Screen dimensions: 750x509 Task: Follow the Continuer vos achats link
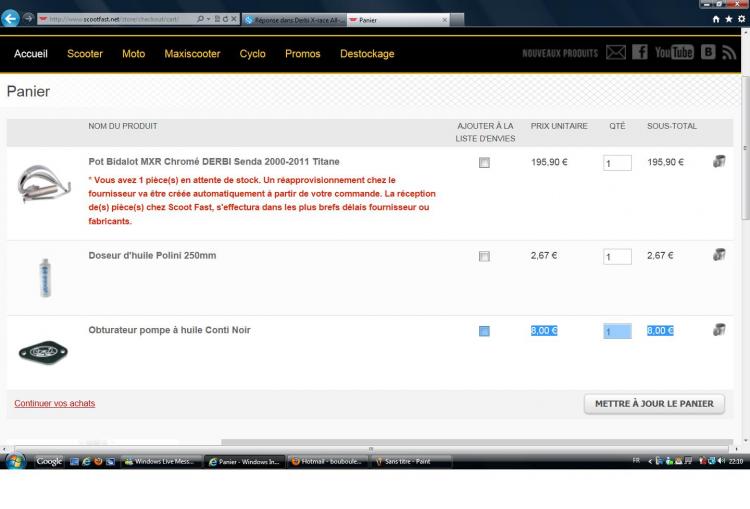click(x=55, y=403)
